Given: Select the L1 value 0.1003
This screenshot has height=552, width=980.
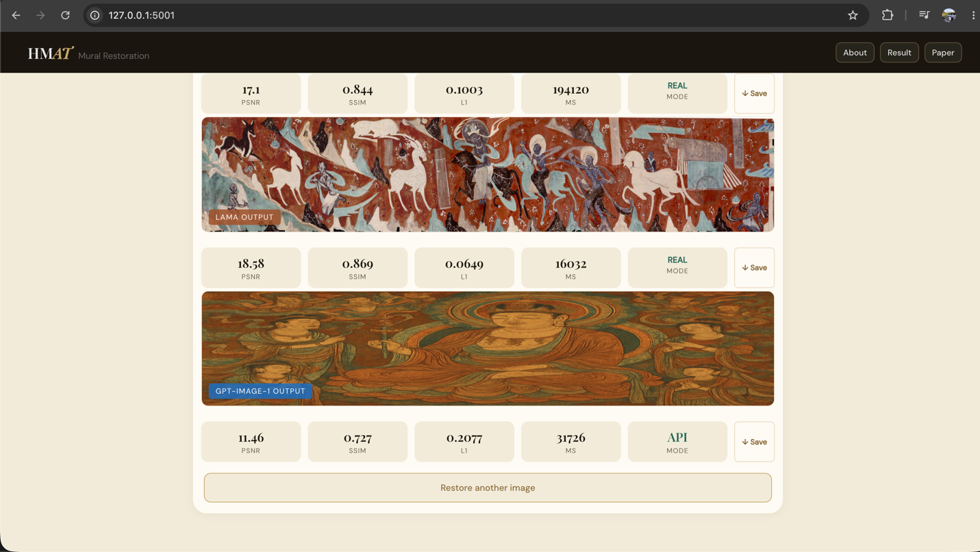Looking at the screenshot, I should (464, 90).
